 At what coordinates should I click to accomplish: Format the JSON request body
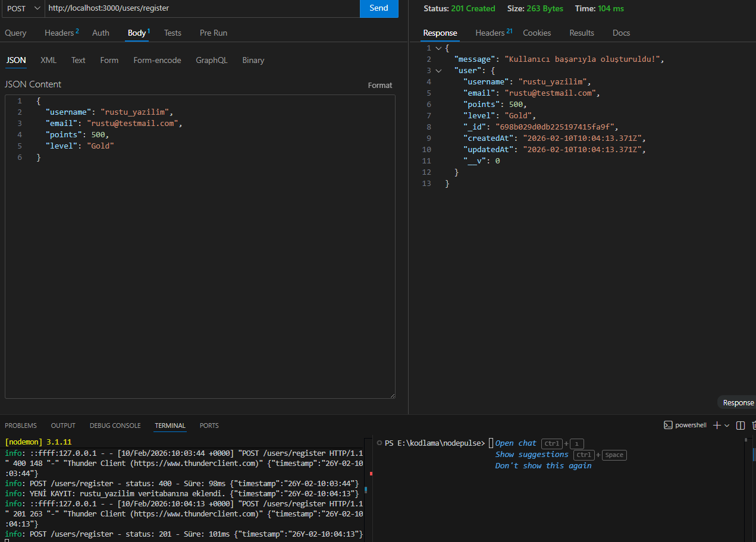coord(380,85)
